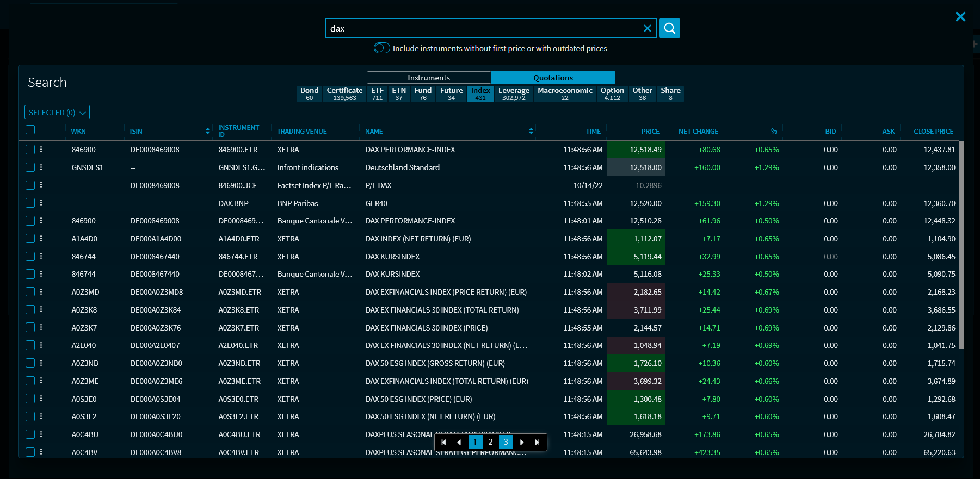The width and height of the screenshot is (980, 479).
Task: Sort by NAME column arrows
Action: coord(531,131)
